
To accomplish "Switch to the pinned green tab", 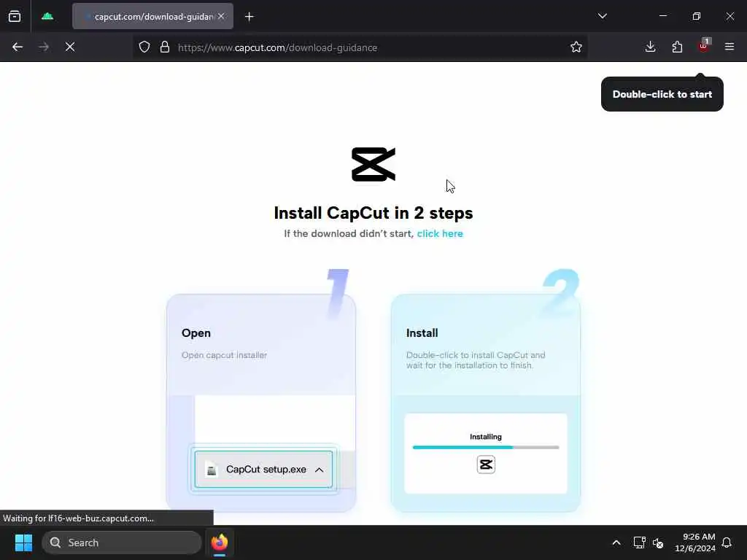I will click(47, 16).
